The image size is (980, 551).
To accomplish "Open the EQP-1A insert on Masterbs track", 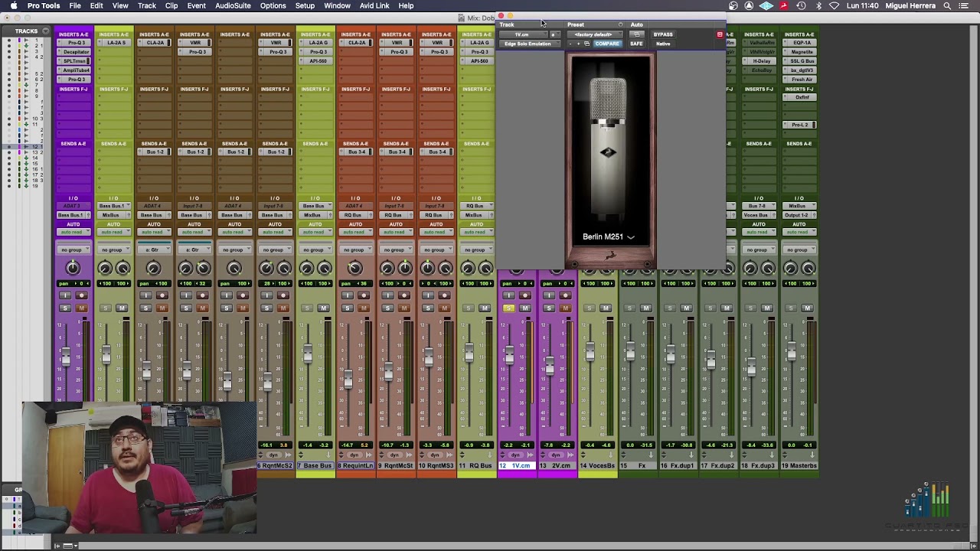I will [800, 43].
